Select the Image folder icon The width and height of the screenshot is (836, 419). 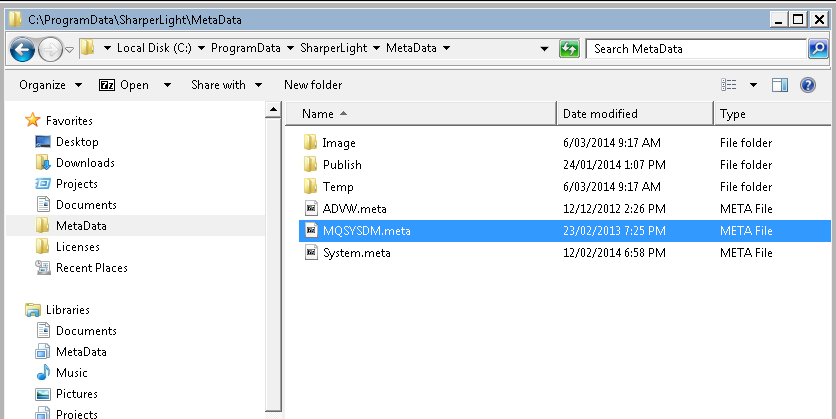coord(310,142)
